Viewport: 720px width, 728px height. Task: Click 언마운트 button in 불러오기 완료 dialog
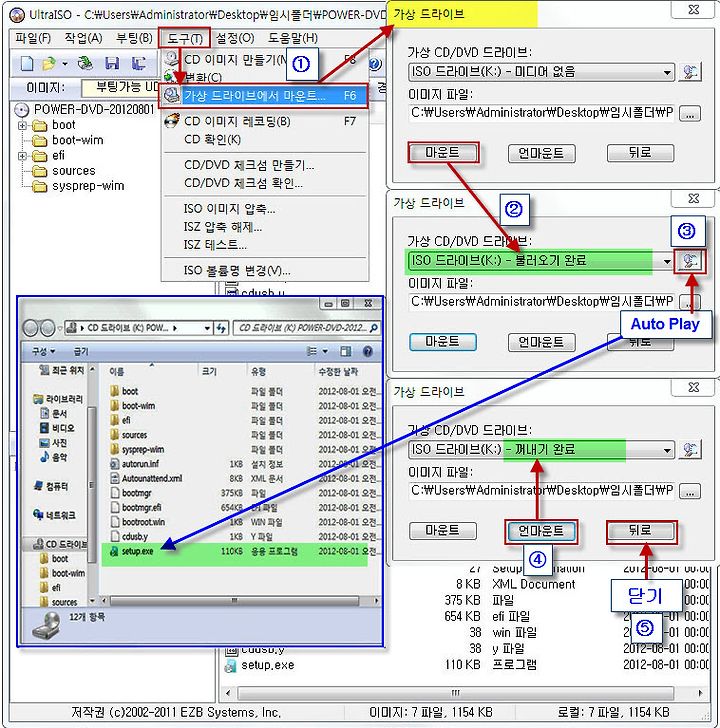(x=541, y=343)
